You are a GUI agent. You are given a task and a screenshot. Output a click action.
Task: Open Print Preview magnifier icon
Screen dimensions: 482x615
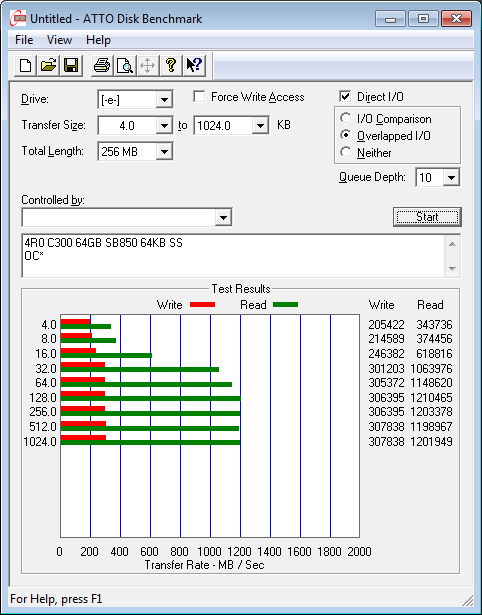125,65
